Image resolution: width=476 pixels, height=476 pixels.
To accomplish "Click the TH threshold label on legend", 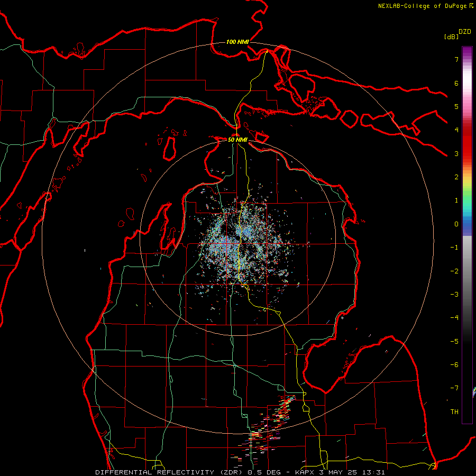I will pyautogui.click(x=454, y=411).
